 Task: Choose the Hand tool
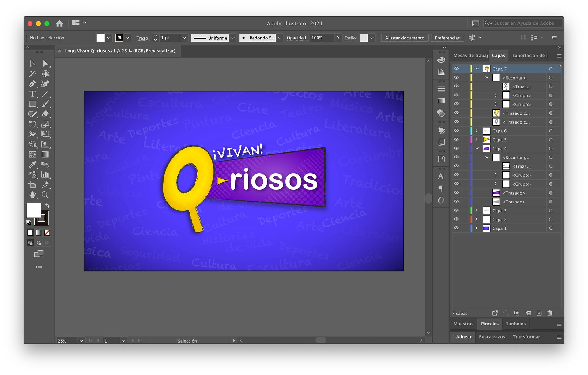click(x=32, y=195)
